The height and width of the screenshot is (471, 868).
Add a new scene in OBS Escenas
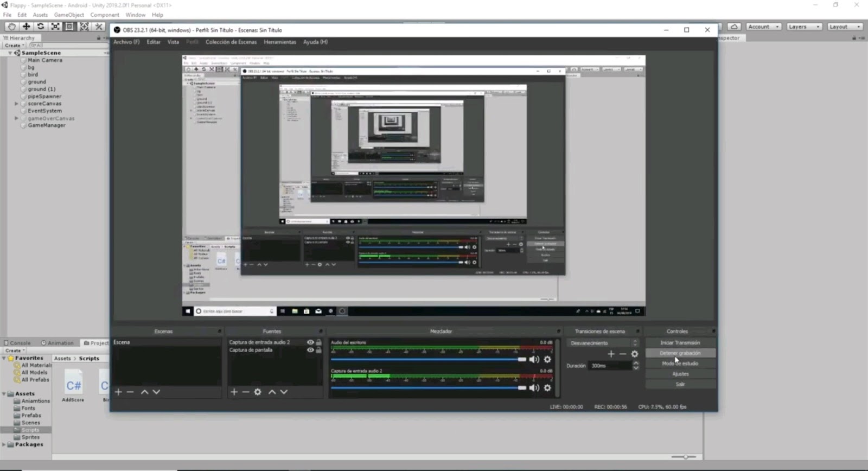pyautogui.click(x=118, y=392)
